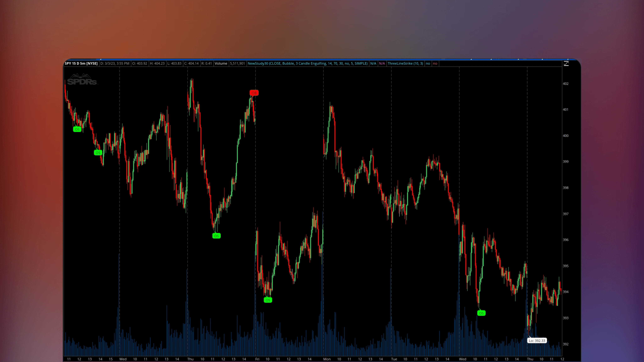Click the Lo: 392.33 price label
Image resolution: width=644 pixels, height=362 pixels.
537,340
